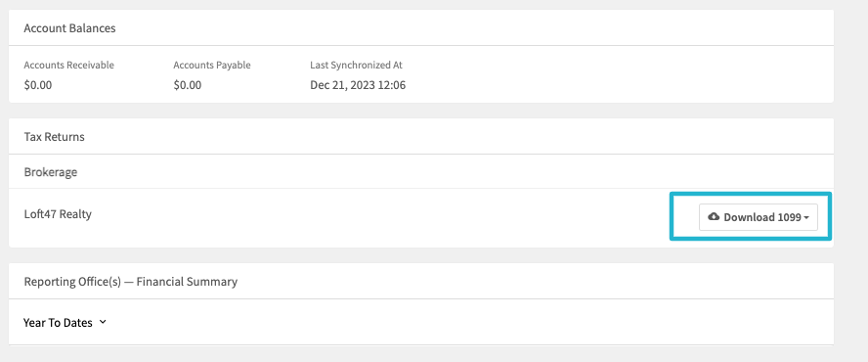Click the Tax Returns section heading
The height and width of the screenshot is (362, 868).
tap(55, 136)
